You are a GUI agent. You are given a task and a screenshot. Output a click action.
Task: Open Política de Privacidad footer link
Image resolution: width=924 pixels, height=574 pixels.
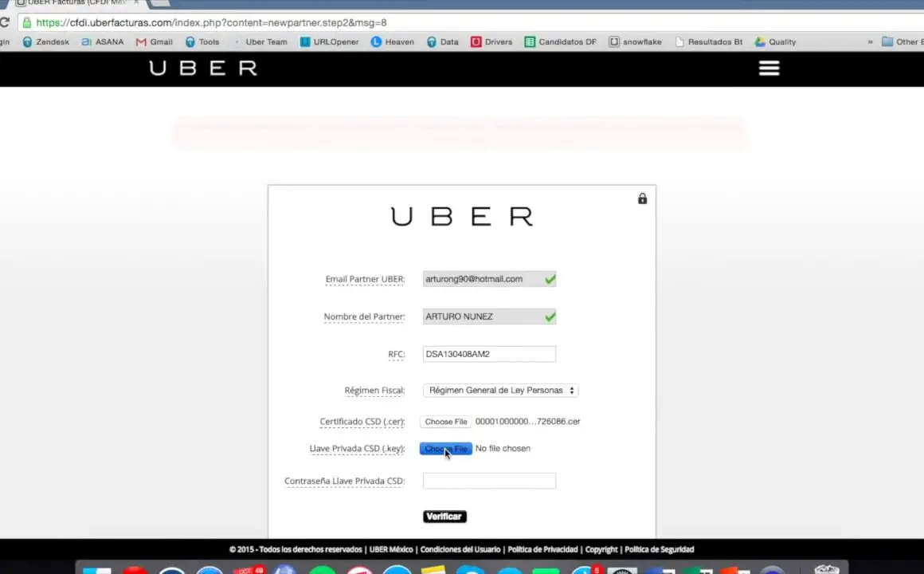[542, 549]
